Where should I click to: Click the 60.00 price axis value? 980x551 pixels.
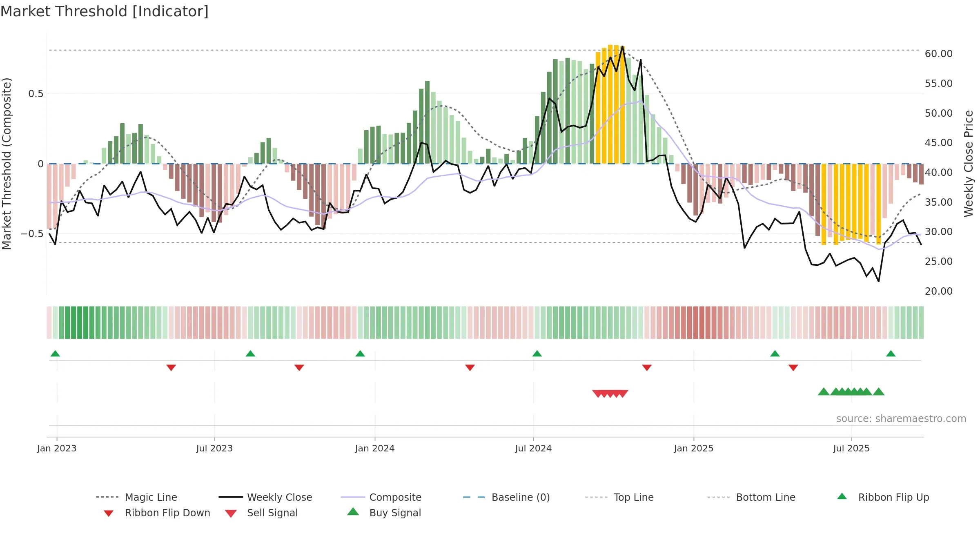point(939,54)
